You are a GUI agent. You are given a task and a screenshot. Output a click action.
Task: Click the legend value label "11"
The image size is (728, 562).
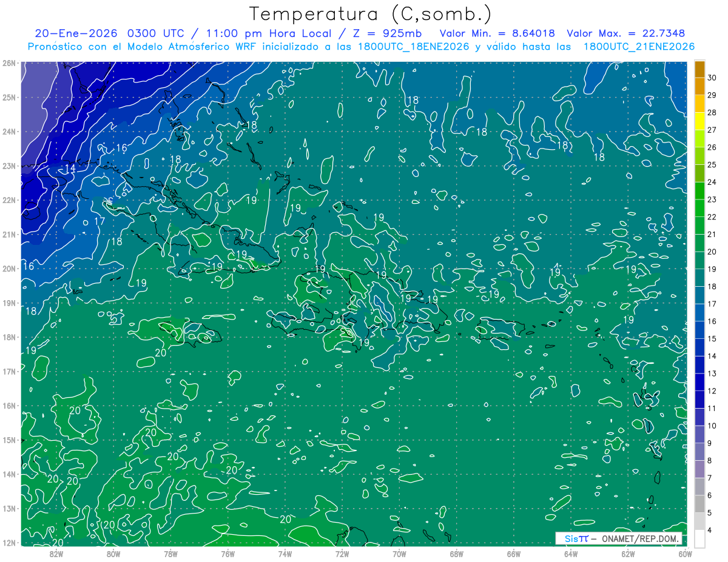pos(712,409)
